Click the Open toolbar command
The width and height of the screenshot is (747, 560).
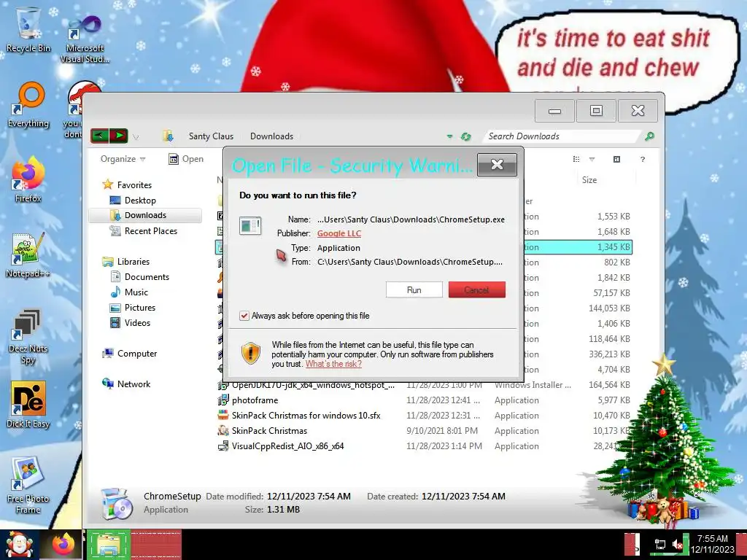point(186,159)
